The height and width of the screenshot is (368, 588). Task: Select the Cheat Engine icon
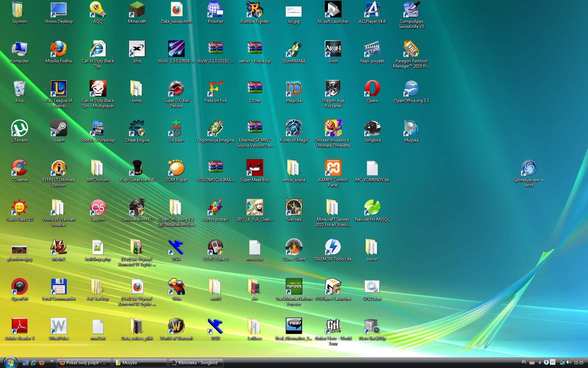[137, 131]
